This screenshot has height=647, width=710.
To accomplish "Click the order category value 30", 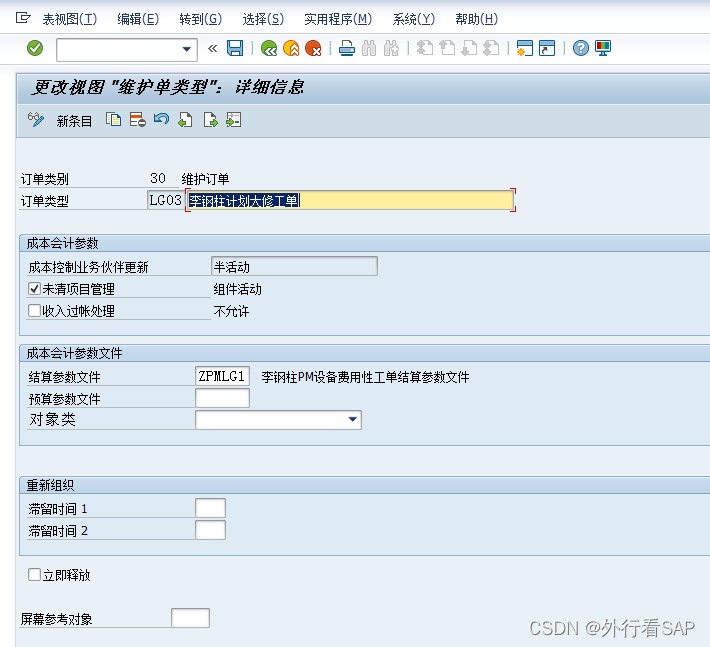I will pyautogui.click(x=158, y=178).
